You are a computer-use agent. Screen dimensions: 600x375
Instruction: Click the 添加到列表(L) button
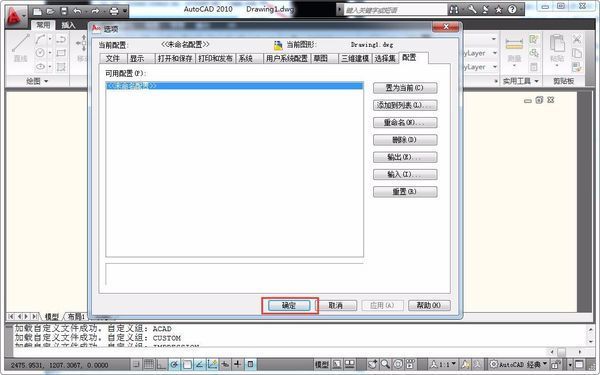405,105
